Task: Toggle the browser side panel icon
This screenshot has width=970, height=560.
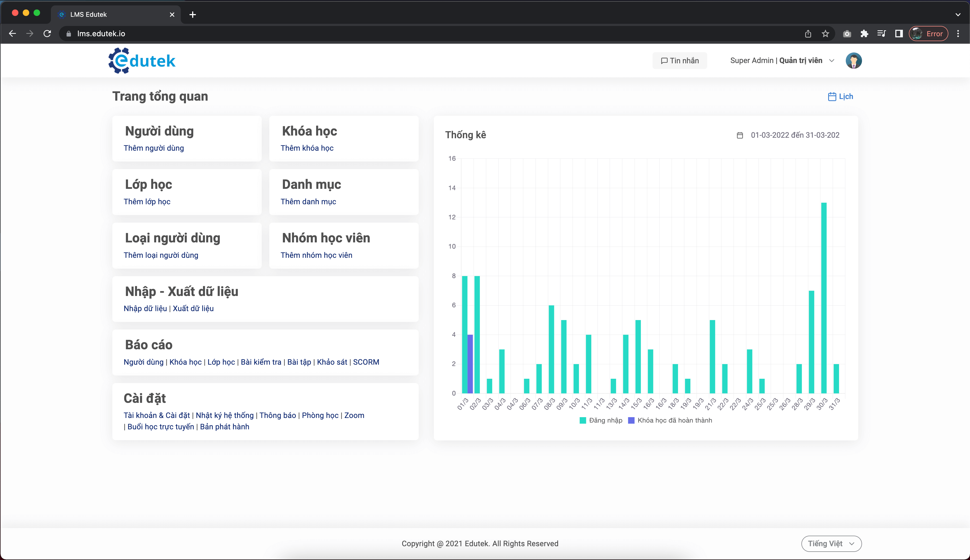Action: (x=899, y=34)
